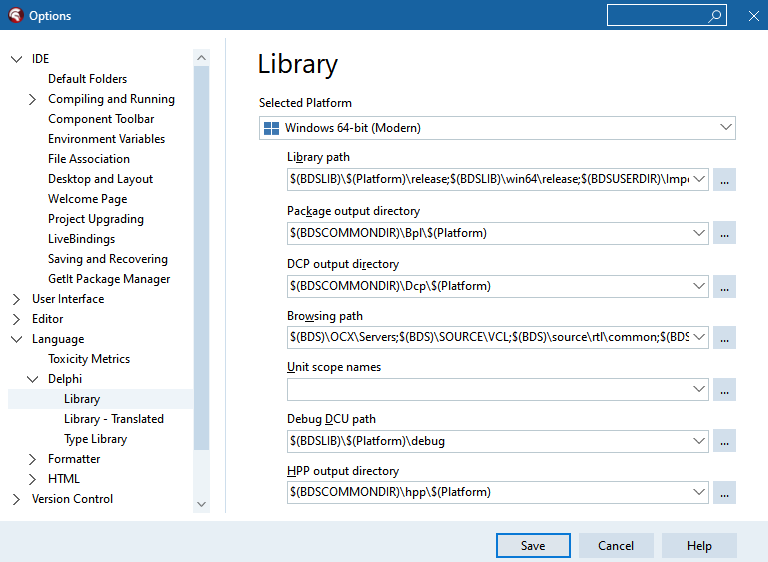Close the Options dialog
This screenshot has height=562, width=768.
(x=754, y=16)
